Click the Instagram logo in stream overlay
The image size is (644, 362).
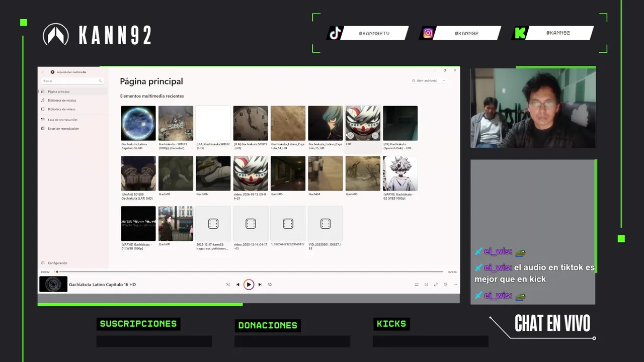click(428, 33)
